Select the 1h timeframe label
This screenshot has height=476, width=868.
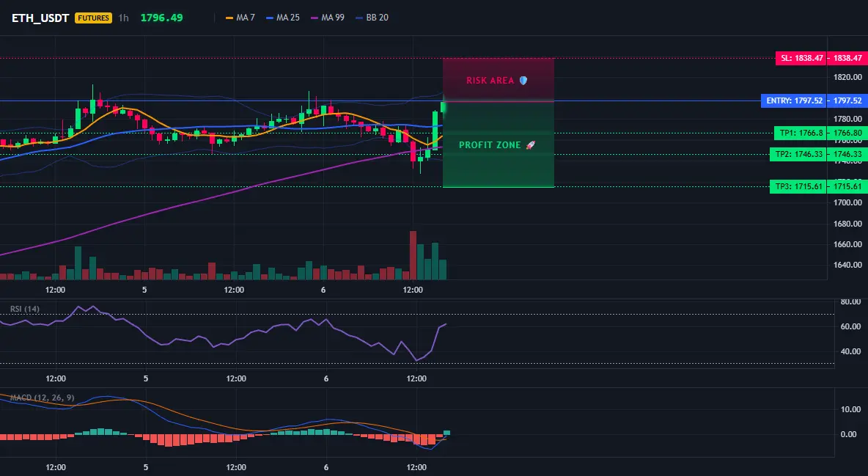[123, 18]
